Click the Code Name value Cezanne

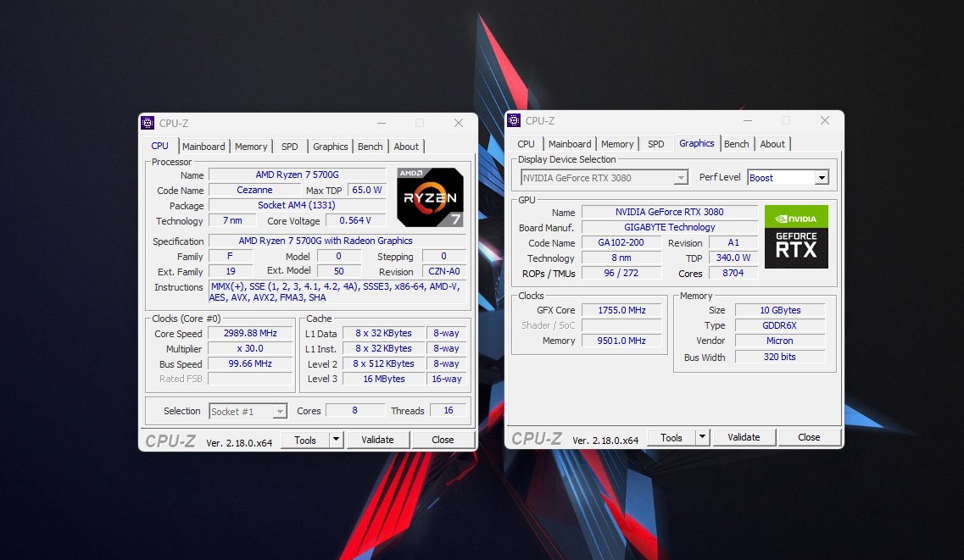[x=254, y=191]
